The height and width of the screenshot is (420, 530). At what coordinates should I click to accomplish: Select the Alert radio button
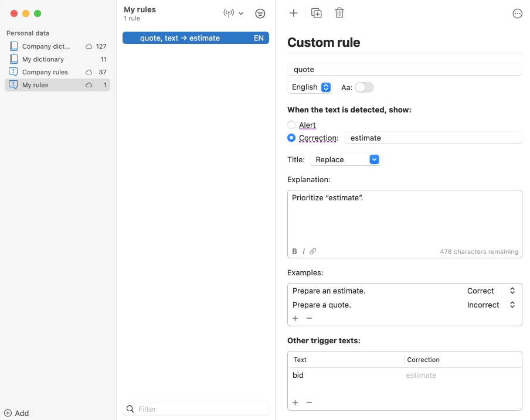291,125
